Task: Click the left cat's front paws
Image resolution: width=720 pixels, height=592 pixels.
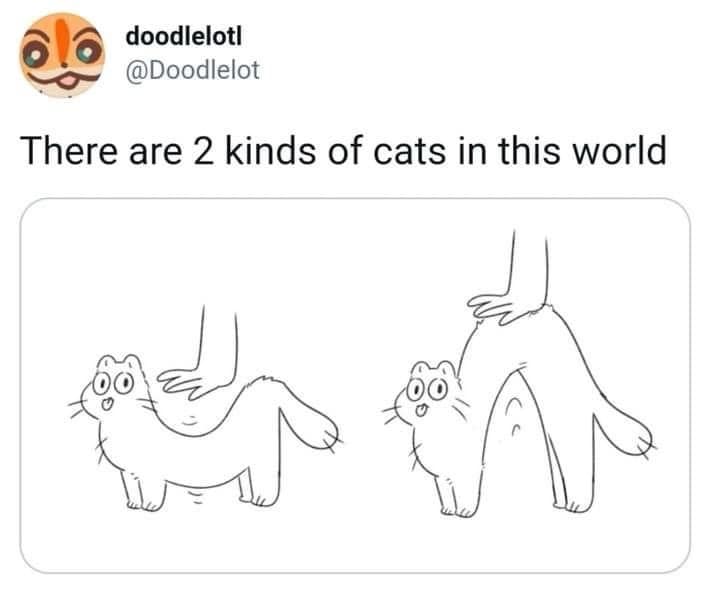Action: [143, 491]
